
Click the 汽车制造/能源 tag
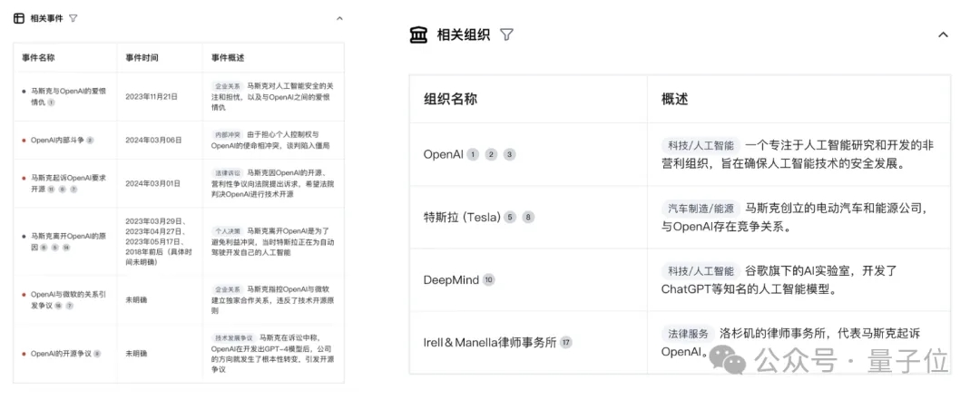tap(700, 208)
